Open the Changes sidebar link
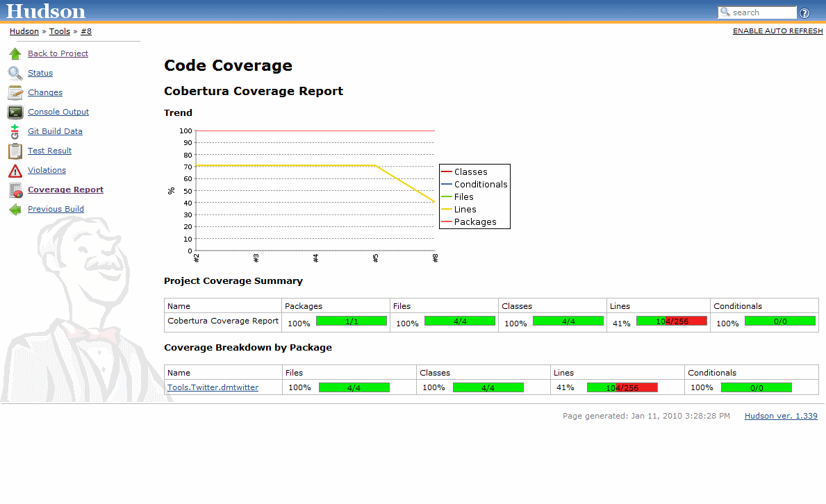 [x=44, y=92]
